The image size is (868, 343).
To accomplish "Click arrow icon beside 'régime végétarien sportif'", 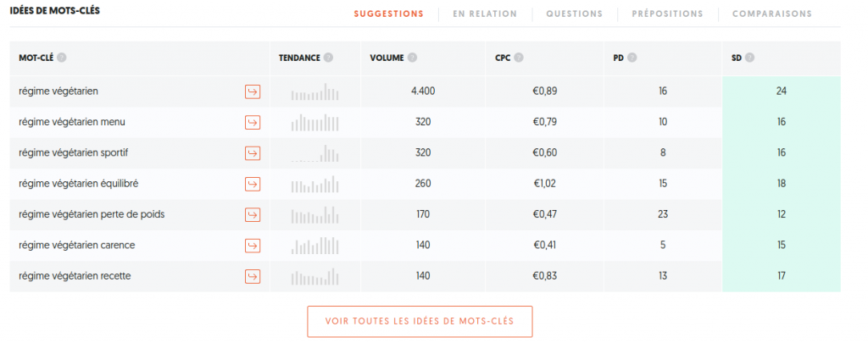I will tap(253, 153).
